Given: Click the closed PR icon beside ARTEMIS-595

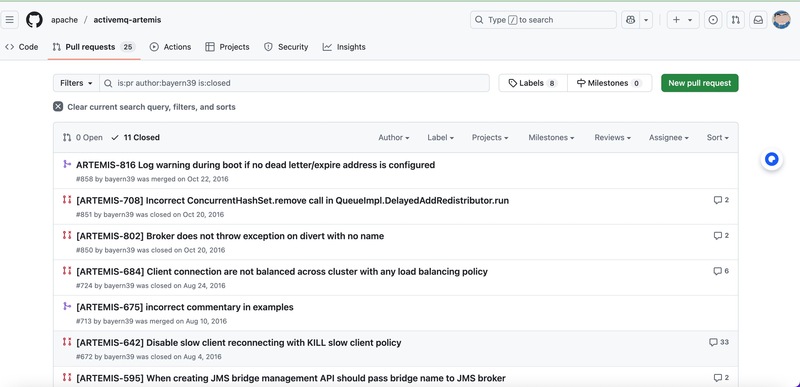Looking at the screenshot, I should [x=67, y=377].
